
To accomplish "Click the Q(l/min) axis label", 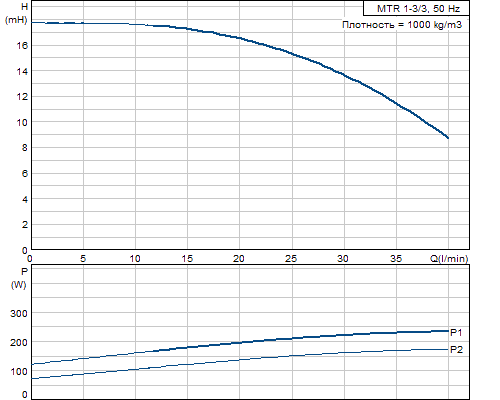I will click(x=449, y=259).
